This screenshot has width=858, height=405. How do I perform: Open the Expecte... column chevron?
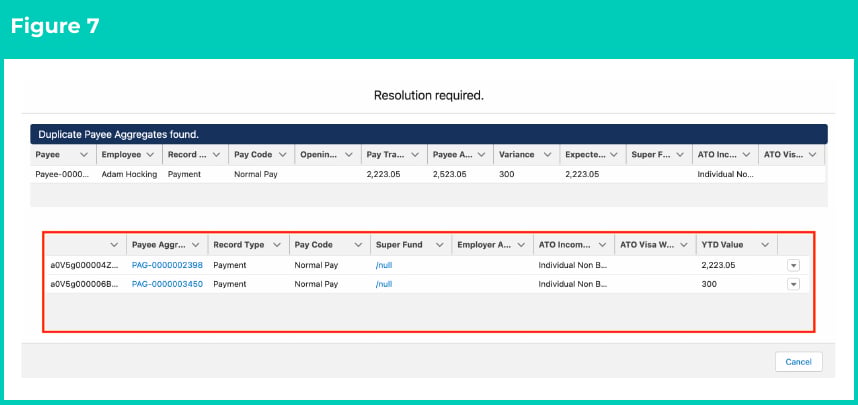coord(613,155)
